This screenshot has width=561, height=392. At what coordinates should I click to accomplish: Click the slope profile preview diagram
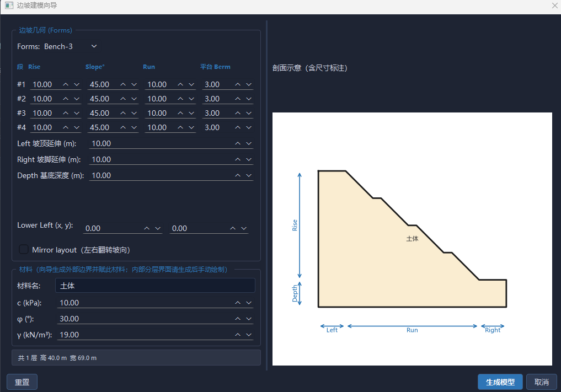point(412,239)
